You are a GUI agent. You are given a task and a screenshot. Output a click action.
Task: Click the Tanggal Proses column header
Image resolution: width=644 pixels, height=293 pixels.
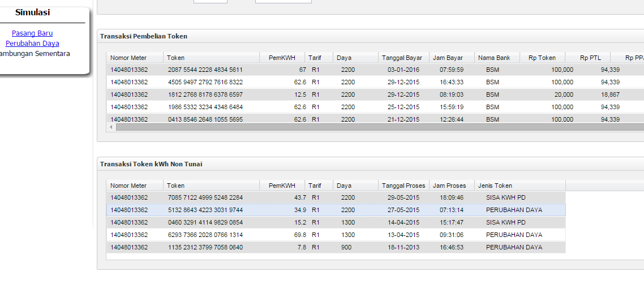(403, 186)
